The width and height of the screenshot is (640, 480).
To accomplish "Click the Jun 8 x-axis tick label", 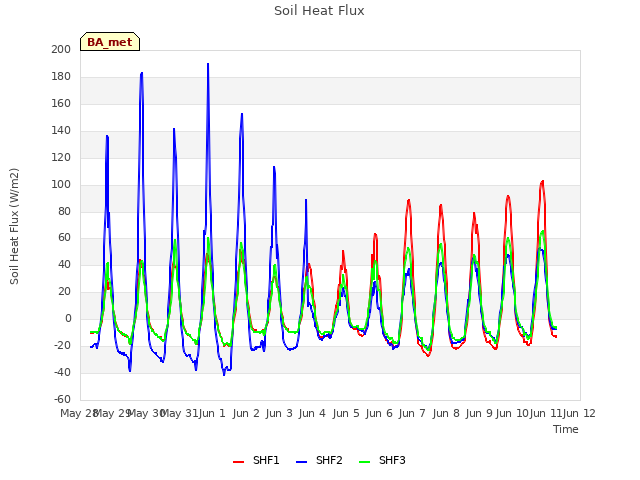I will coord(446,413).
